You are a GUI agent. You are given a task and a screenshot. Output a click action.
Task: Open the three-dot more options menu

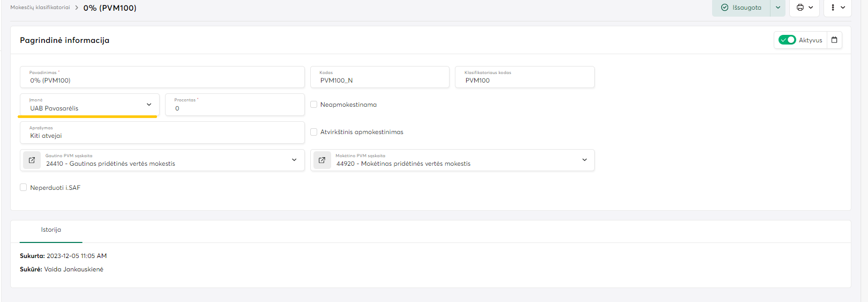833,8
